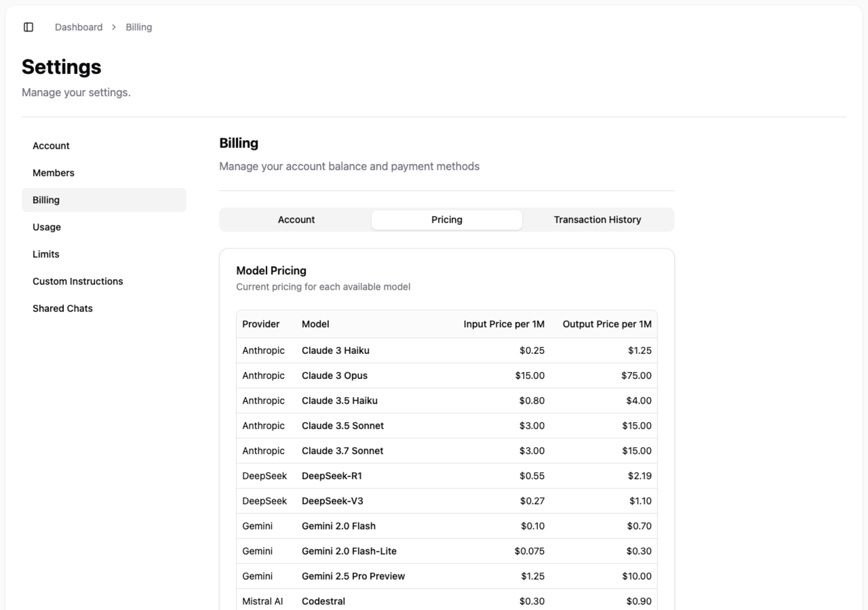
Task: Click the $2.19 output price for DeepSeek-R1
Action: coord(640,476)
